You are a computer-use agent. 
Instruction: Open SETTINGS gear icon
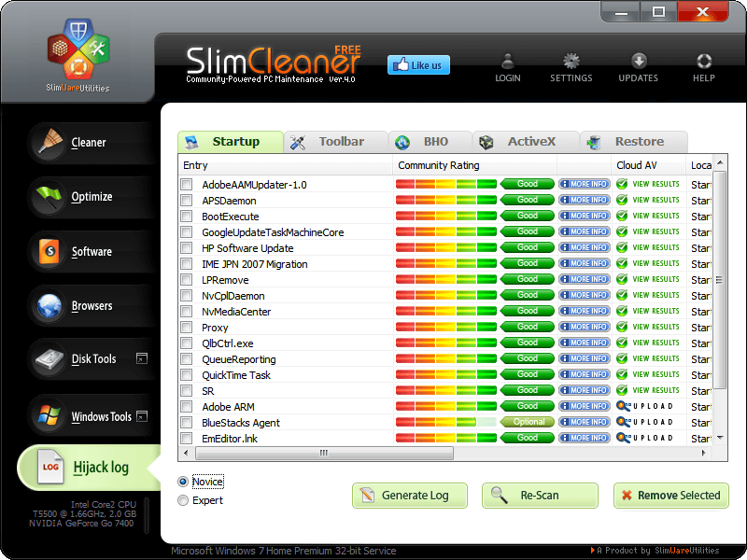tap(571, 61)
